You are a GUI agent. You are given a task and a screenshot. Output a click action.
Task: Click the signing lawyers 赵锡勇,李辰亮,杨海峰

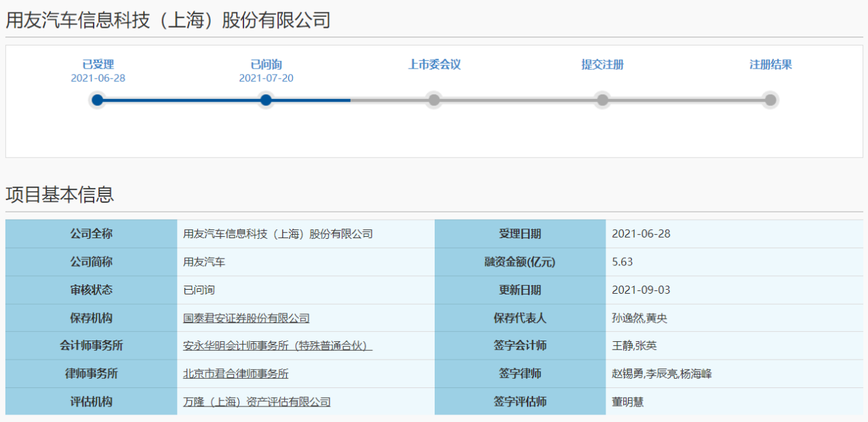pos(662,374)
